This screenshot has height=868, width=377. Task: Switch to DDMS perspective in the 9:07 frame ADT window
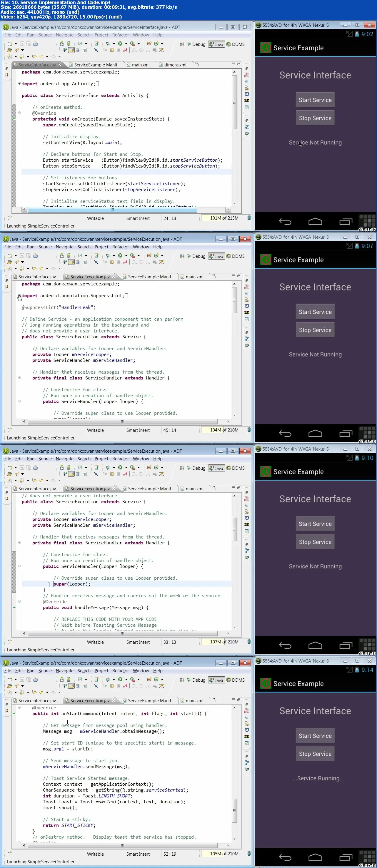235,256
